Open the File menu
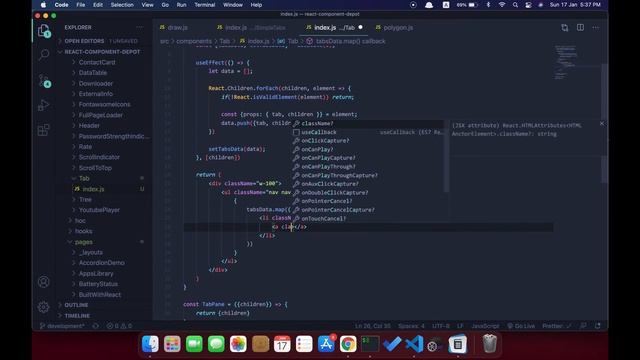This screenshot has width=640, height=360. (81, 5)
